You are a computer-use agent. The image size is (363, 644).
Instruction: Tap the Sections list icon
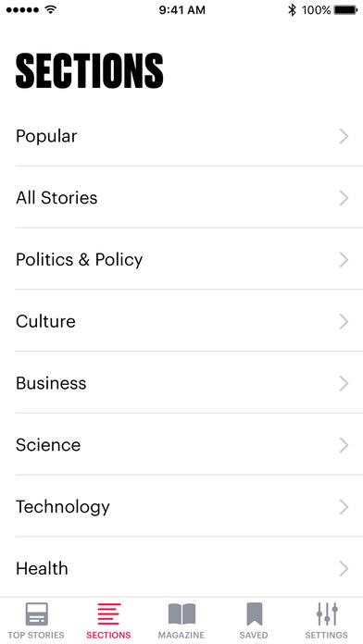(x=109, y=614)
